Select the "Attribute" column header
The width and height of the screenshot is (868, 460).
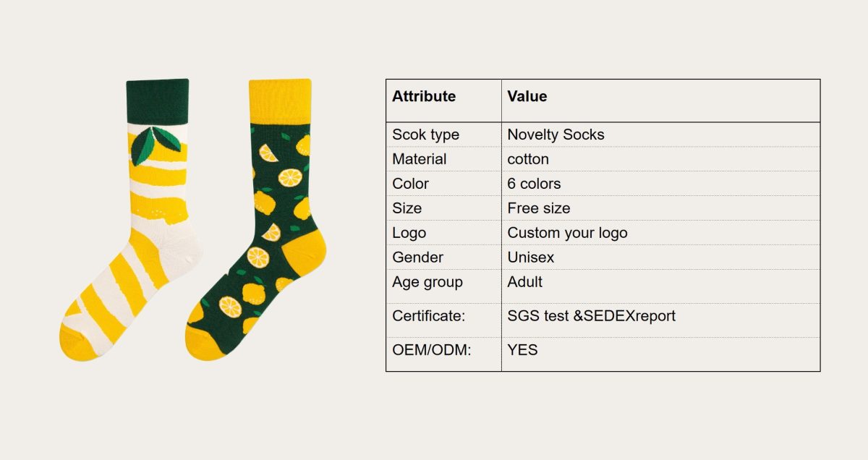(424, 96)
